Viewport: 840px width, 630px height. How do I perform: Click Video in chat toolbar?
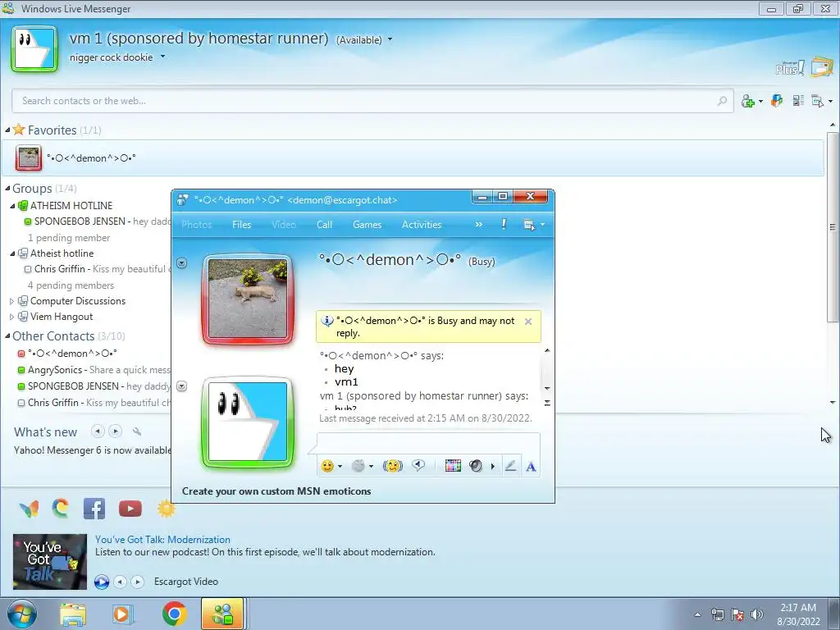click(284, 225)
